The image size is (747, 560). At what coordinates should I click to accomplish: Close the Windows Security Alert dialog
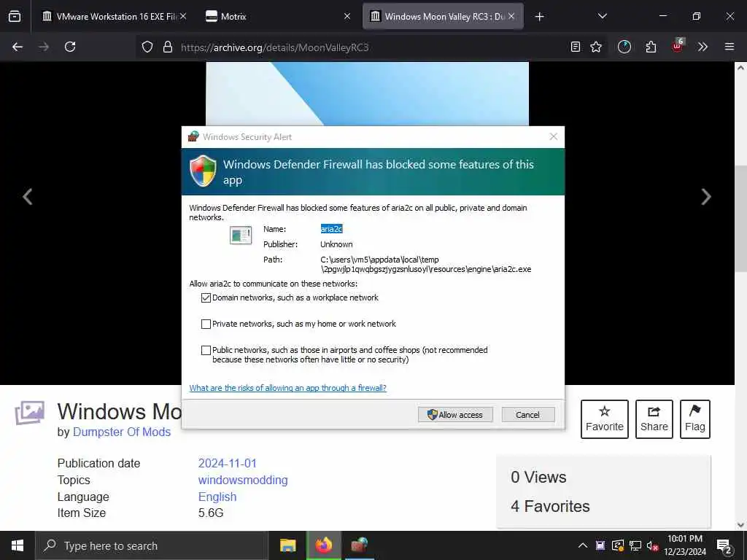tap(553, 136)
